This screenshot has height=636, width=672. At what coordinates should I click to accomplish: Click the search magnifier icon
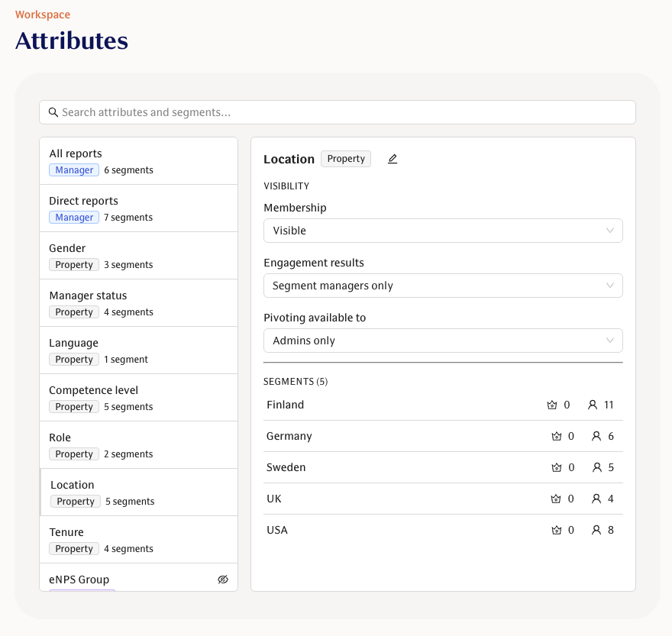coord(53,112)
